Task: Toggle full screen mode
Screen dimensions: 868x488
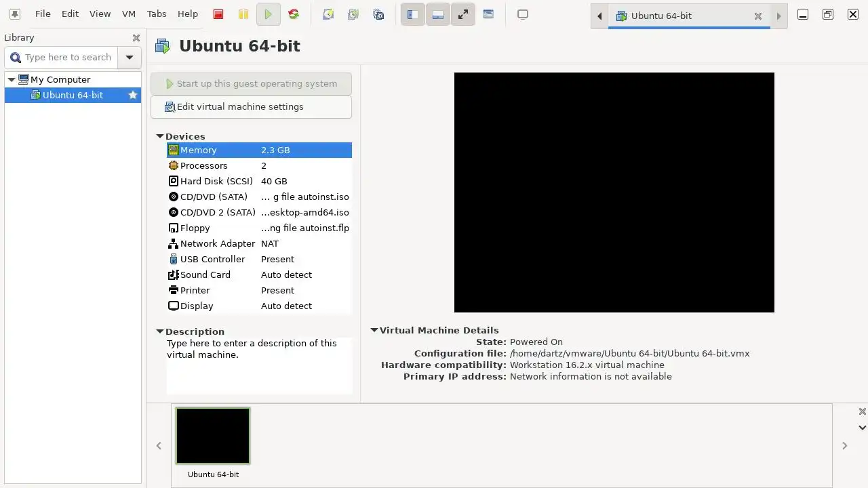Action: (x=463, y=14)
